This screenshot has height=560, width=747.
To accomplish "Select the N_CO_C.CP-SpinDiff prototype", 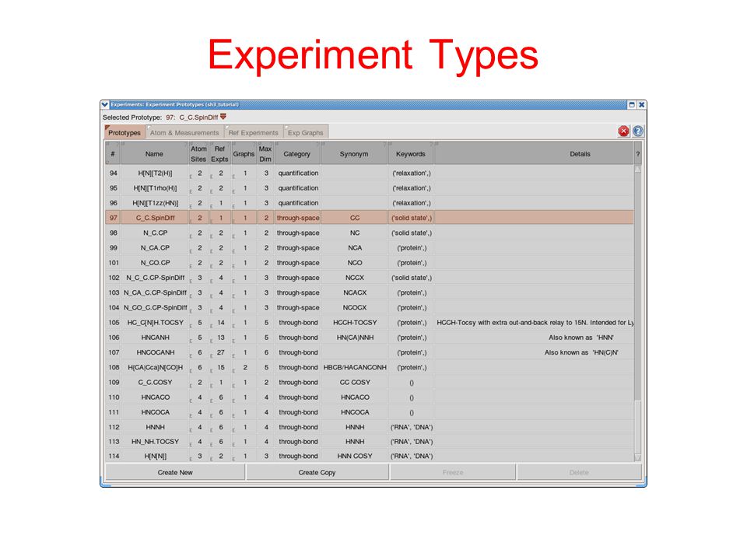I will pos(155,308).
